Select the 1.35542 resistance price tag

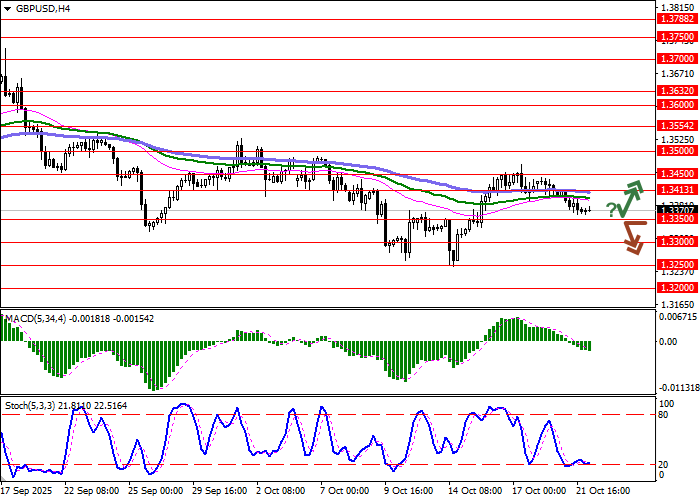point(675,126)
